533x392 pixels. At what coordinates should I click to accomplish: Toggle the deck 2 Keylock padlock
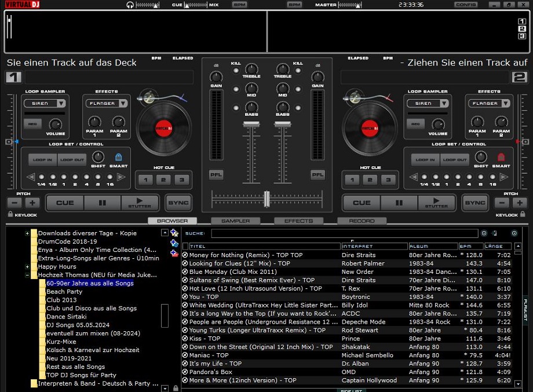(523, 214)
